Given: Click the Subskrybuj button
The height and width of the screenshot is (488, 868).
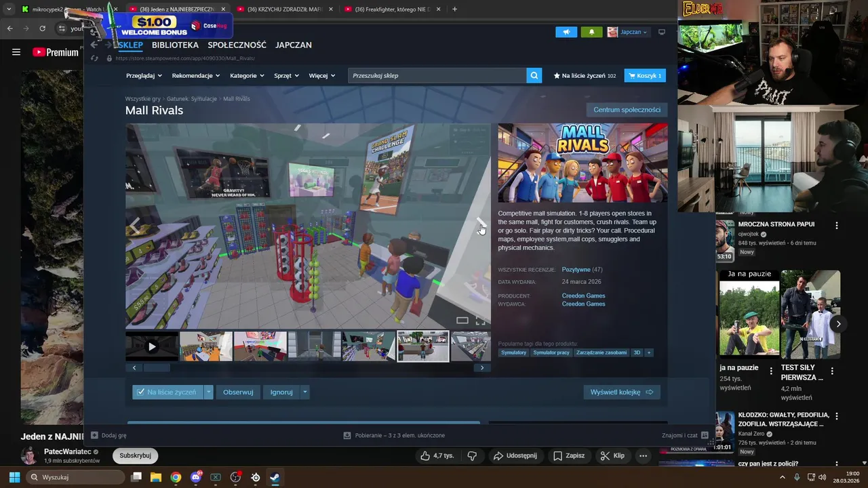Looking at the screenshot, I should (135, 455).
